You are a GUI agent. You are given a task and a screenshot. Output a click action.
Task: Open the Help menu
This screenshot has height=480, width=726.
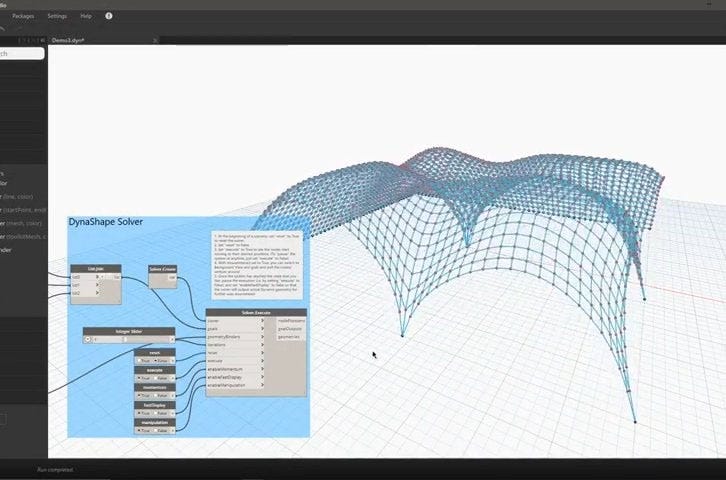(86, 16)
